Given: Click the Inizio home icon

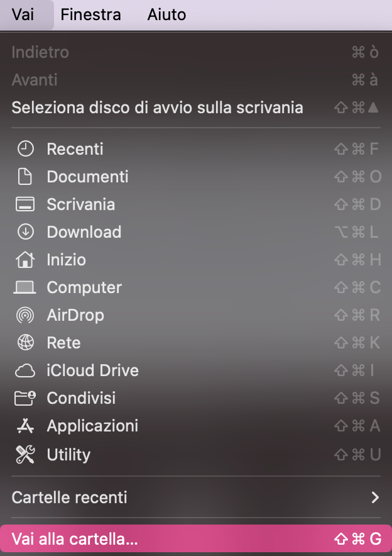Looking at the screenshot, I should (x=25, y=260).
